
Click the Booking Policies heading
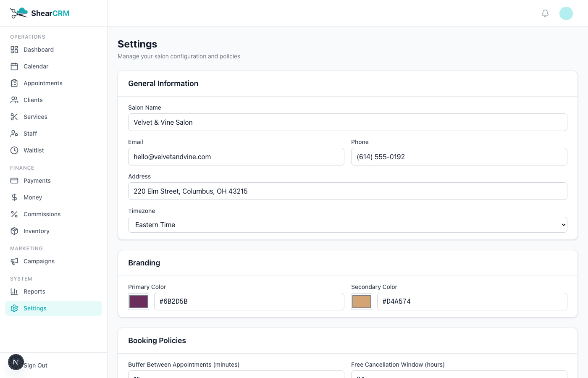tap(157, 341)
